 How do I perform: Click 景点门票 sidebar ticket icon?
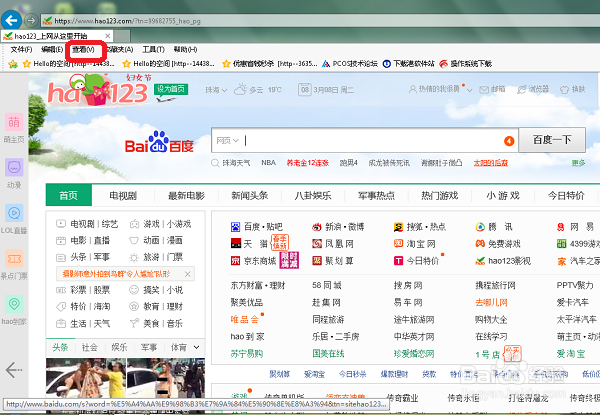tap(14, 259)
